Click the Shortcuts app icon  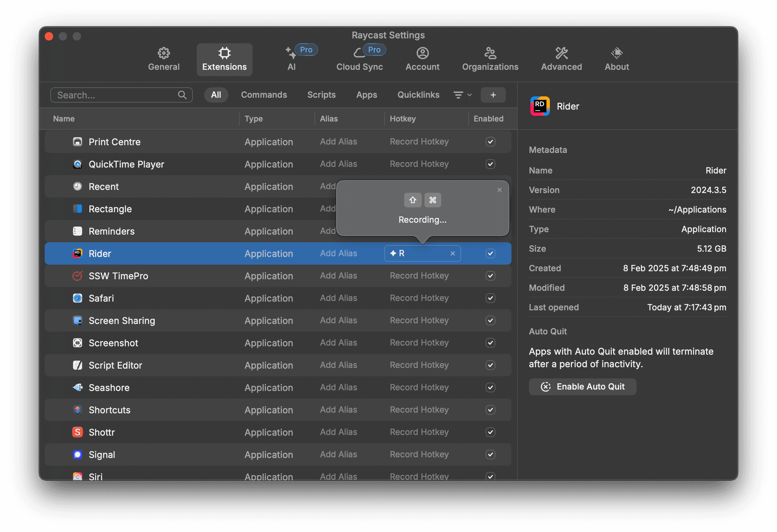(77, 410)
